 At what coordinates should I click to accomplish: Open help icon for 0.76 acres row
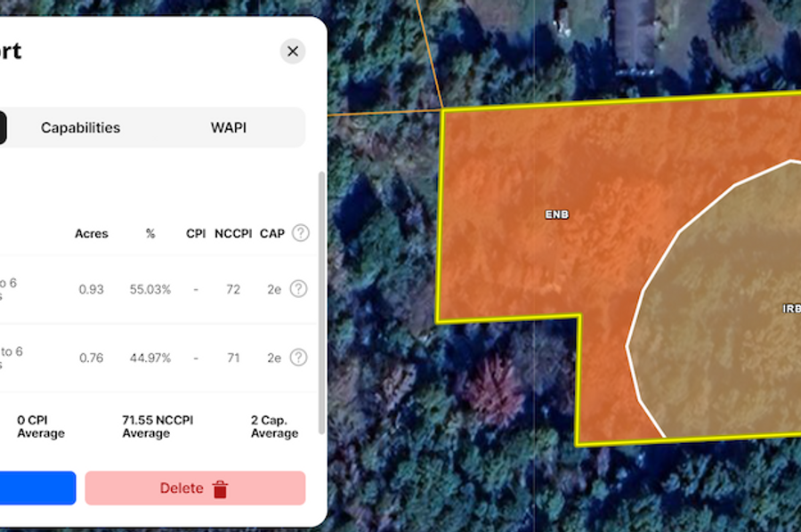click(299, 358)
